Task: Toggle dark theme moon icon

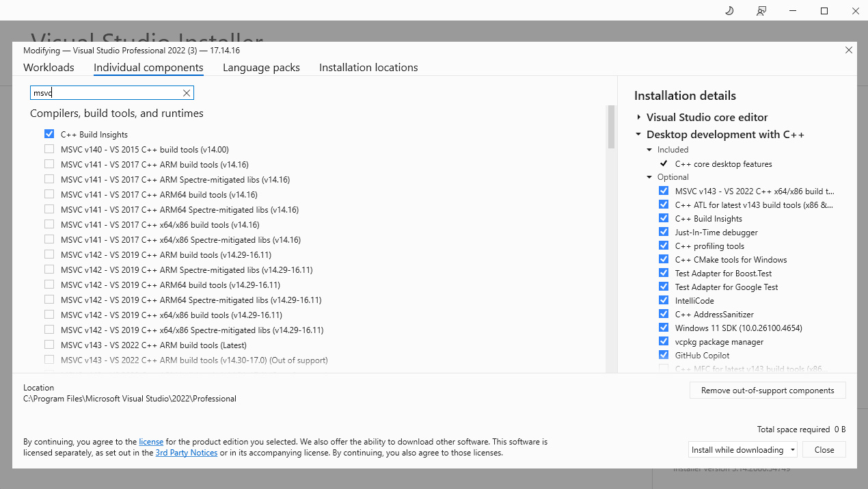Action: (x=729, y=10)
